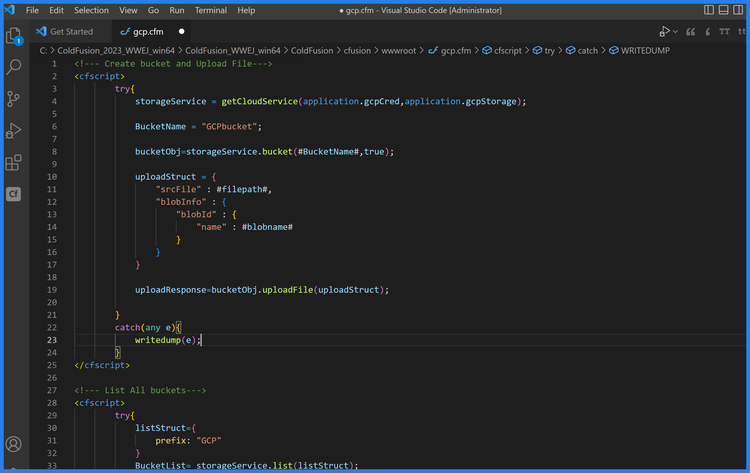This screenshot has height=473, width=750.
Task: Expand the WRITEDUMP breadcrumb symbol
Action: pos(633,49)
